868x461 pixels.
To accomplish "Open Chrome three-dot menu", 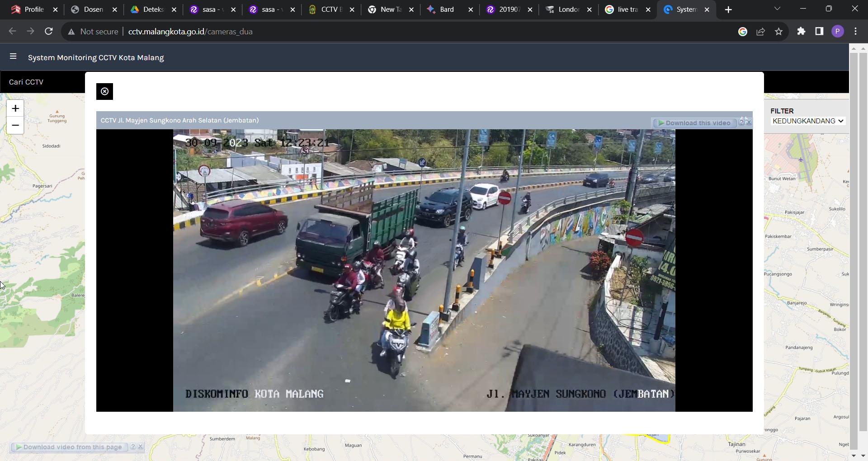I will (856, 31).
